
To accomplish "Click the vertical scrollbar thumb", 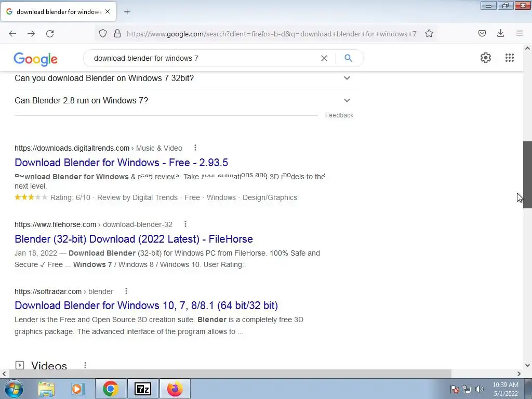I will (x=528, y=175).
